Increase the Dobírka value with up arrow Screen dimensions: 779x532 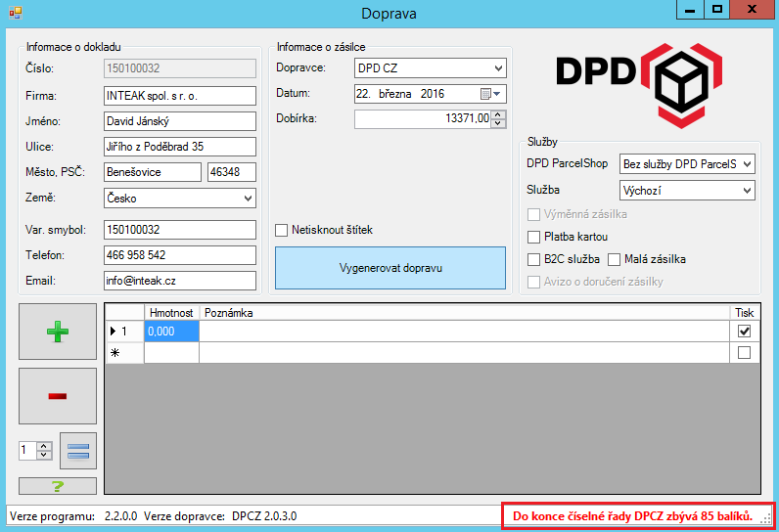[498, 114]
